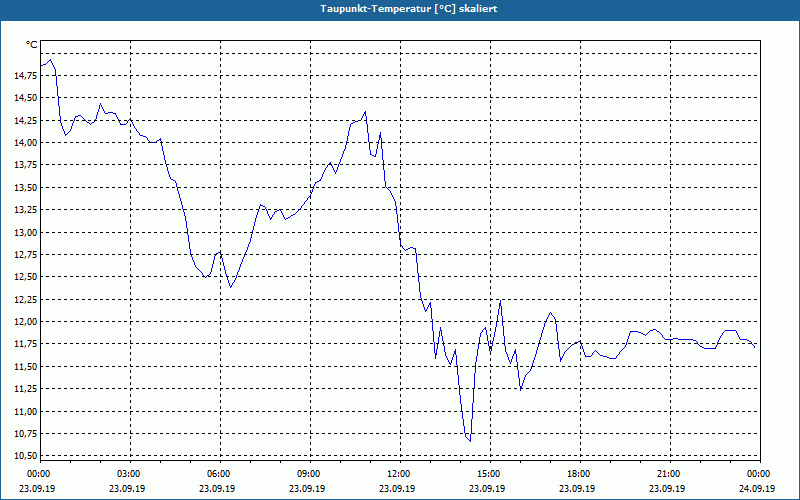Select the "11,75" y-axis label
Viewport: 800px width, 500px height.
point(25,344)
